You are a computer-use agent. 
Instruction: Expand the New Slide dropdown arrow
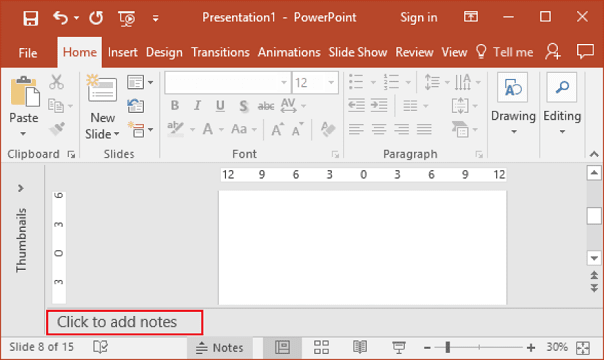(117, 134)
